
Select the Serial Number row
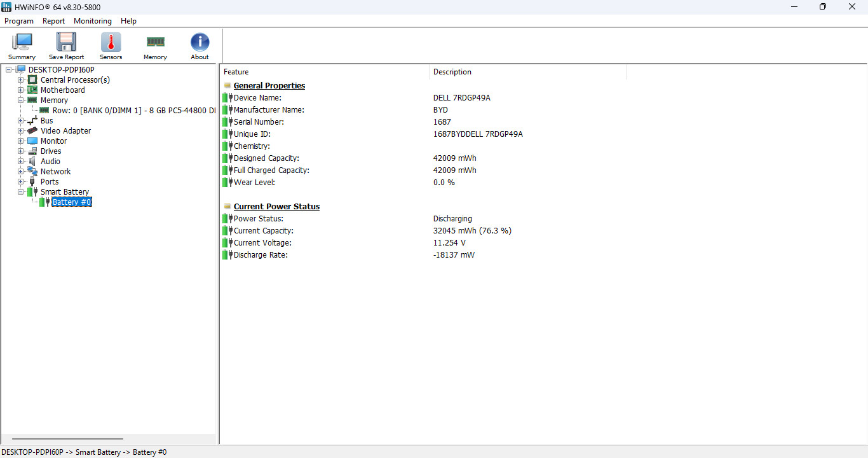tap(423, 122)
